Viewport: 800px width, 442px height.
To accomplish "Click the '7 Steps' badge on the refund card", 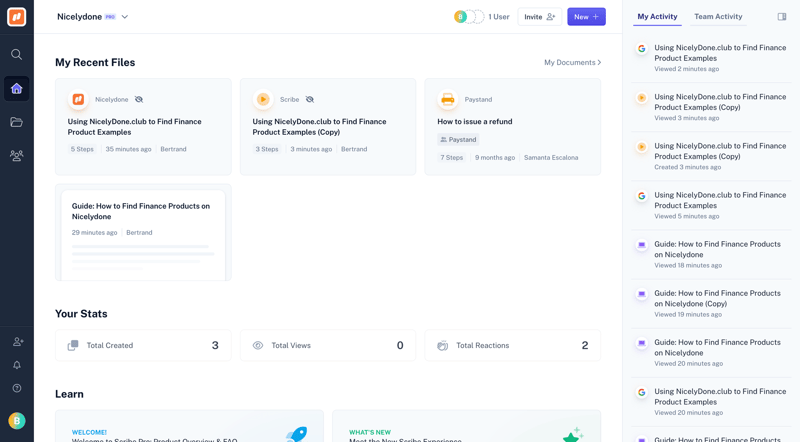I will (x=452, y=157).
